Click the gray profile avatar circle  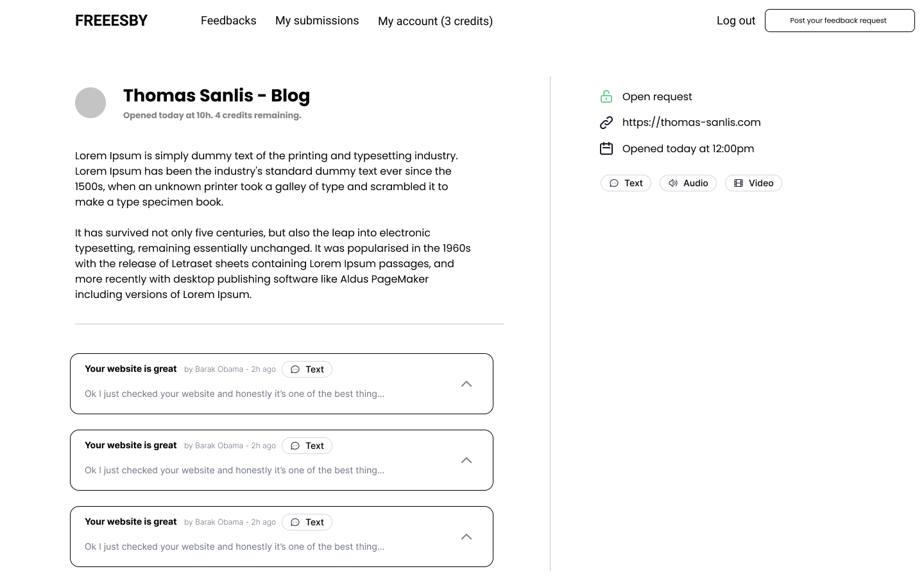coord(90,103)
